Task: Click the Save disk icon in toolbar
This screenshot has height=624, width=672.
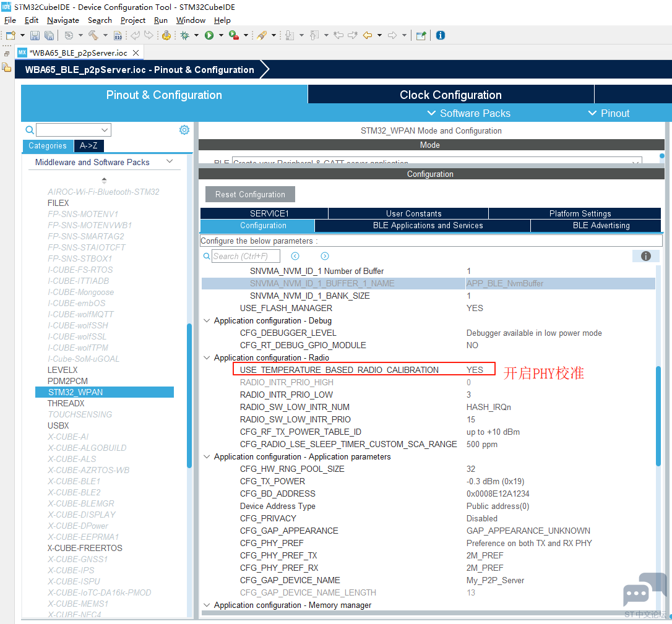Action: (35, 35)
